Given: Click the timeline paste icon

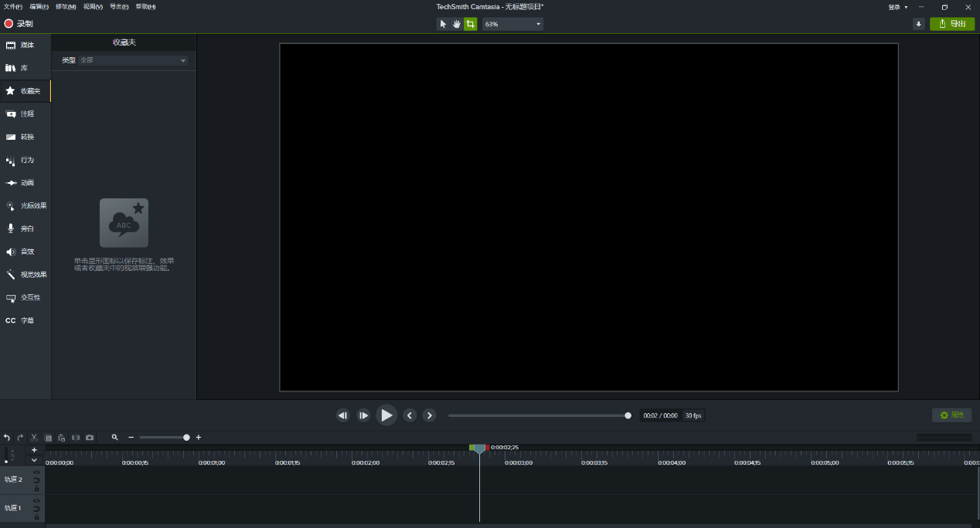Looking at the screenshot, I should pos(62,438).
